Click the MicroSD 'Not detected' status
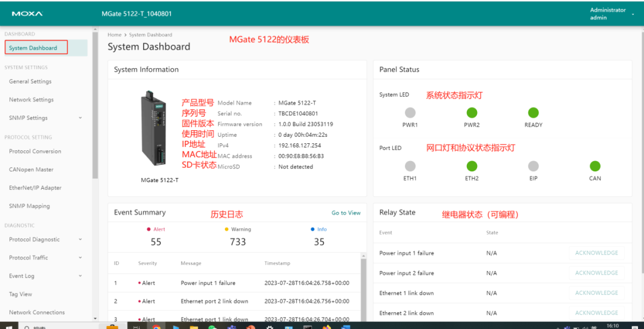The height and width of the screenshot is (329, 644). point(296,167)
